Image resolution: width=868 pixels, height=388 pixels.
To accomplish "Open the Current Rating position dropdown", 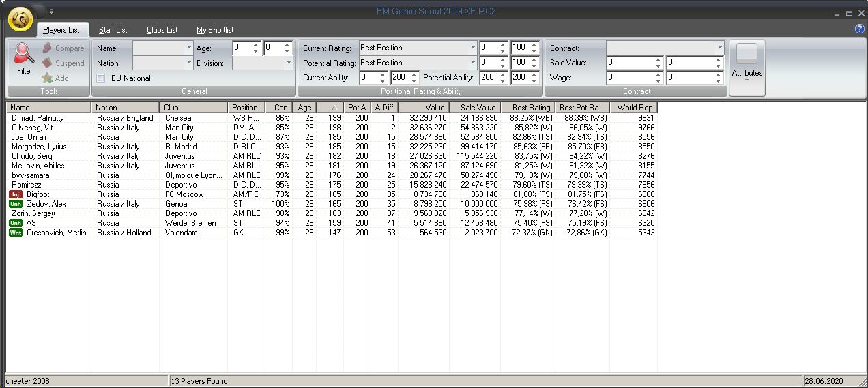I will (473, 48).
